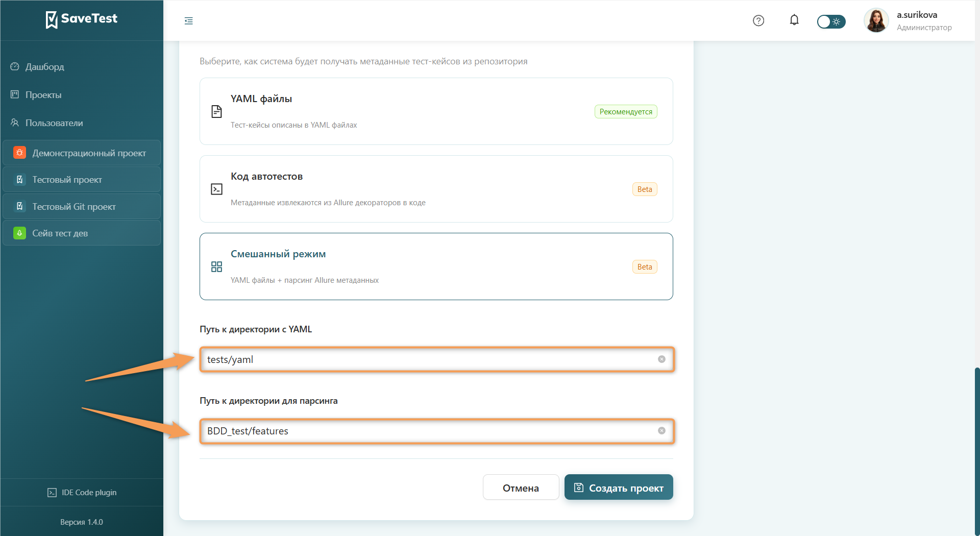The image size is (980, 536).
Task: Choose Смешанный режим option card
Action: (x=436, y=266)
